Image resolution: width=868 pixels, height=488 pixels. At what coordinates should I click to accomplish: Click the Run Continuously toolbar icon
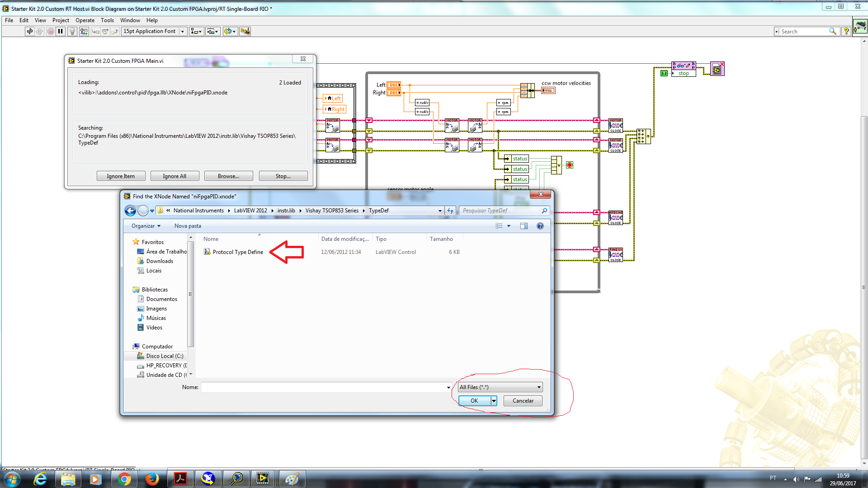[x=40, y=31]
